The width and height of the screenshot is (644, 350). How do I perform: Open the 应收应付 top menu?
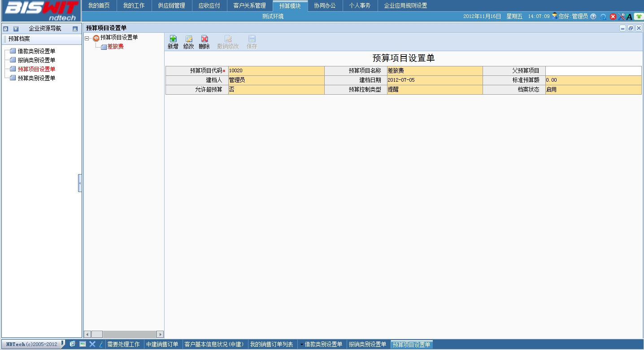(x=209, y=6)
